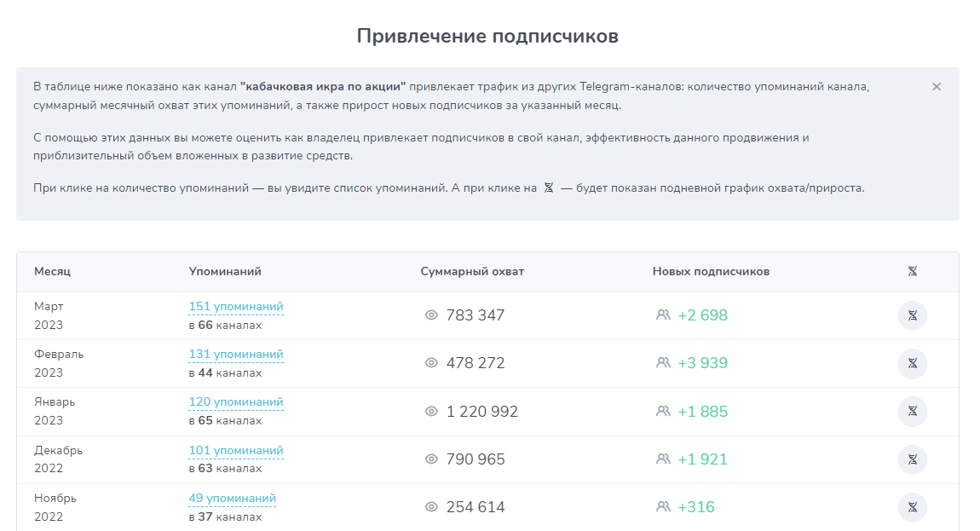Screen dimensions: 980x531
Task: Close the info banner with X
Action: (x=936, y=87)
